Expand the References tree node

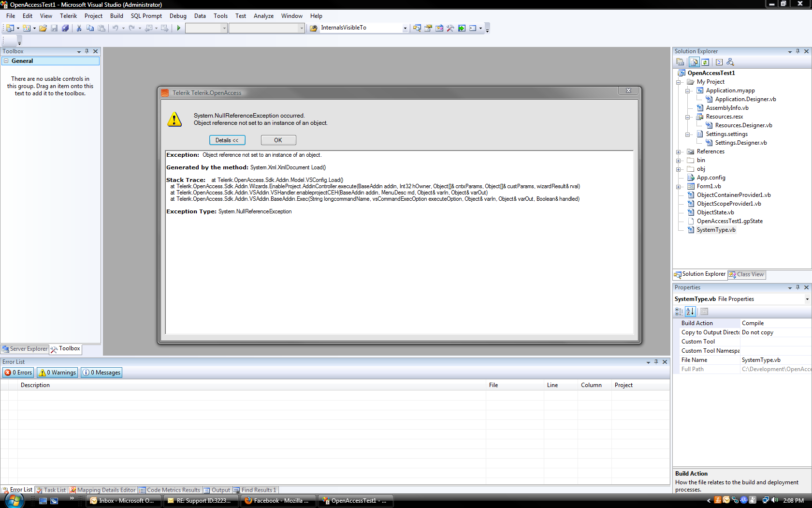pyautogui.click(x=679, y=152)
